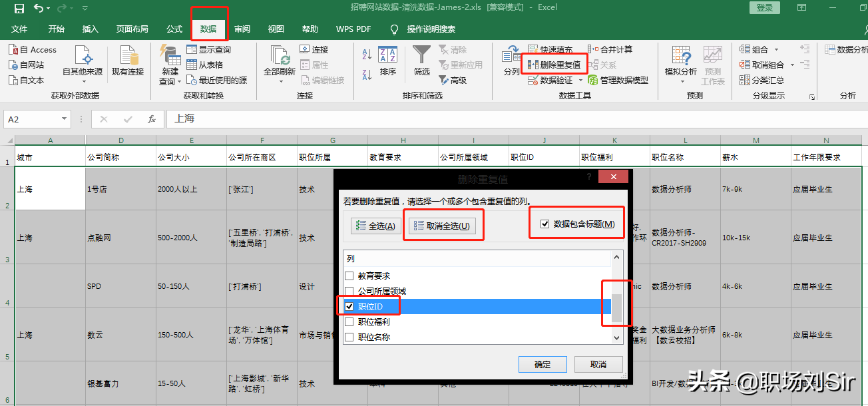Click 管理数据模型
The image size is (868, 406).
[618, 81]
